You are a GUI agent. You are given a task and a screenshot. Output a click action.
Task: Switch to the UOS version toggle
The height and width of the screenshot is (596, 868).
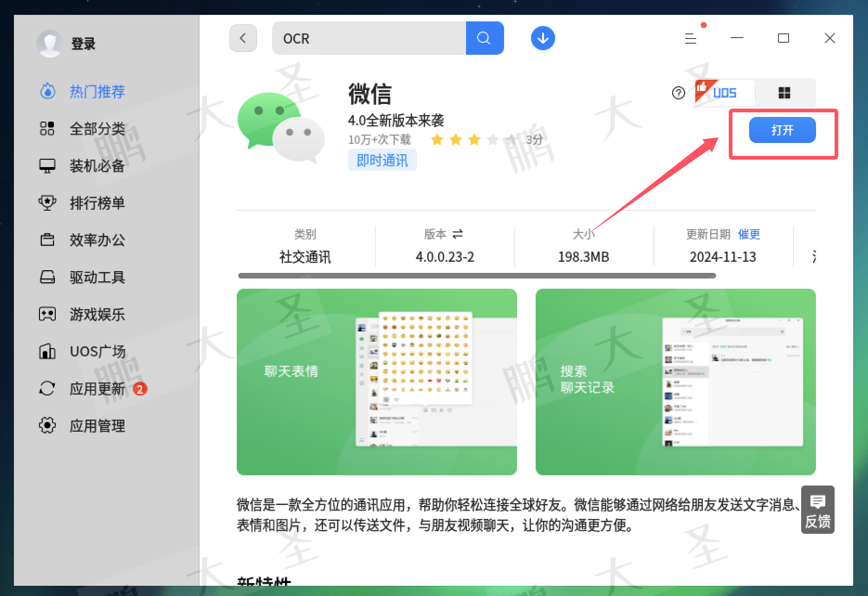click(724, 93)
